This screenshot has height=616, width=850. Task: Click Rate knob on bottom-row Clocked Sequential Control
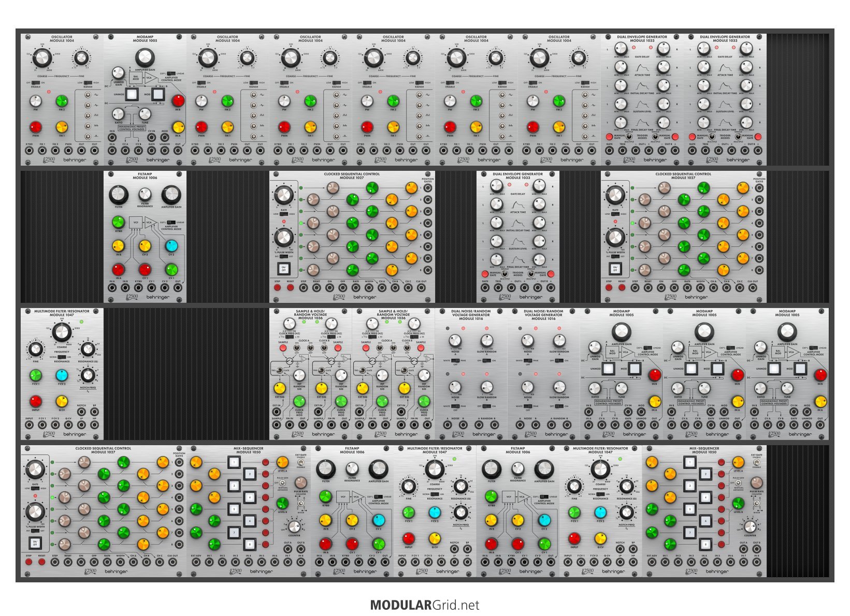click(35, 470)
